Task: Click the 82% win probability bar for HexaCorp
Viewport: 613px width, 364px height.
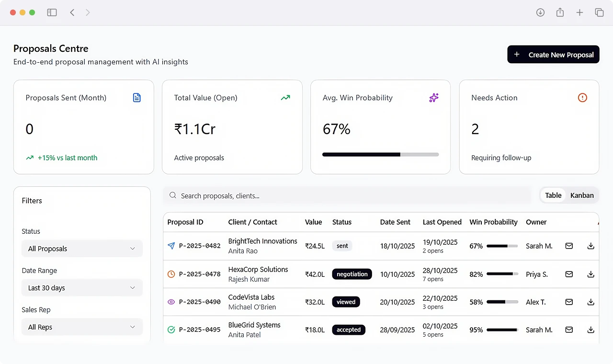Action: pos(502,274)
